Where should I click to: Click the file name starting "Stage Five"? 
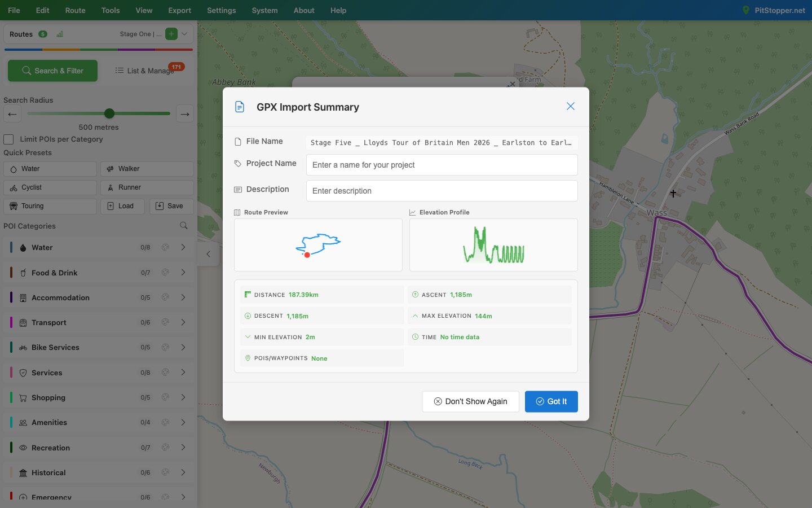pyautogui.click(x=442, y=143)
